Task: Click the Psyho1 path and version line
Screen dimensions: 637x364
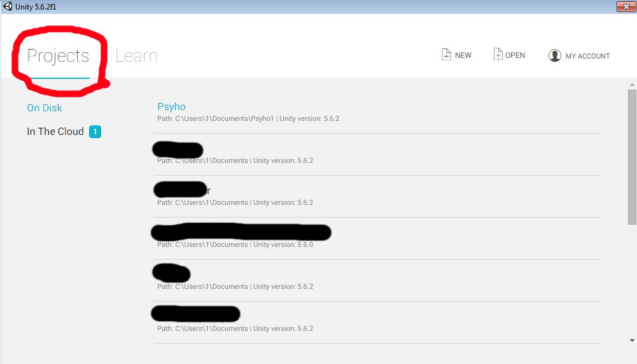Action: tap(248, 118)
